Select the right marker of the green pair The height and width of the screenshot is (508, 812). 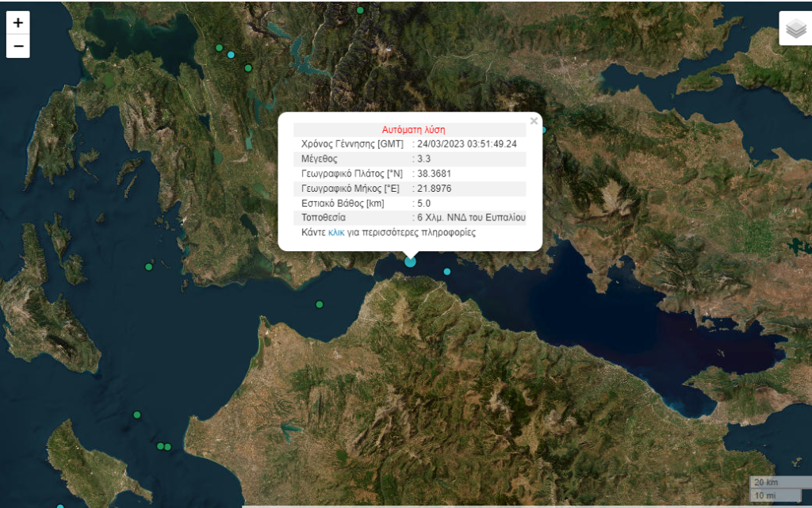[167, 447]
